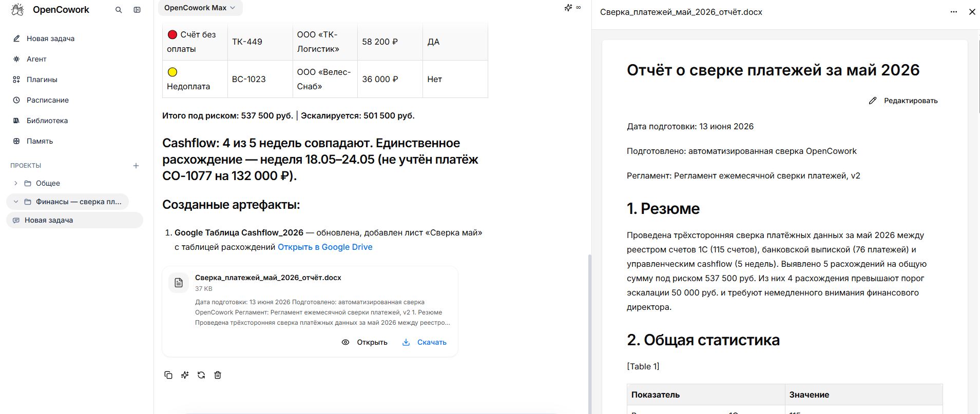Click the 58 200 ₽ amount cell
Screen dimensions: 980x414
point(390,42)
